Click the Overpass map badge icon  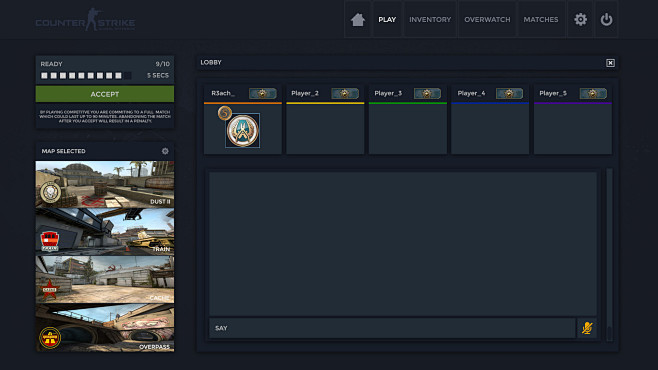coord(50,337)
